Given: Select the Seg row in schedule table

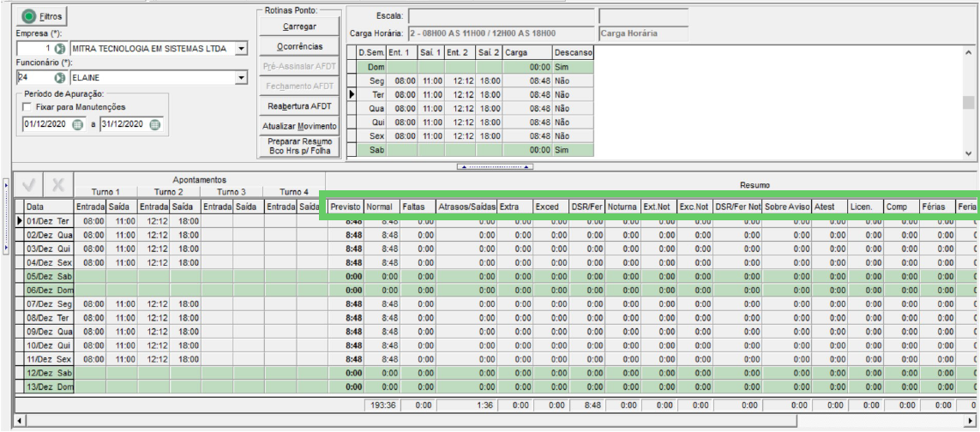Looking at the screenshot, I should coord(470,81).
